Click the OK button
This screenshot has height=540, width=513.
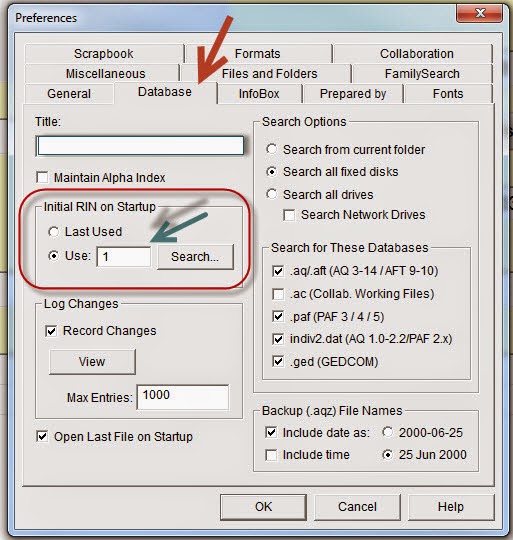(x=263, y=507)
